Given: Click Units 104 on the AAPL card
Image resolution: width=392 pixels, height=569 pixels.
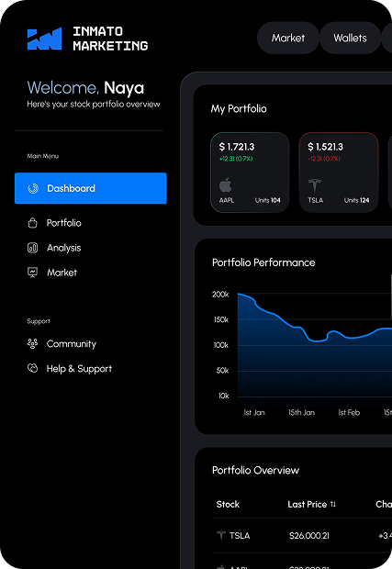Looking at the screenshot, I should (x=267, y=200).
